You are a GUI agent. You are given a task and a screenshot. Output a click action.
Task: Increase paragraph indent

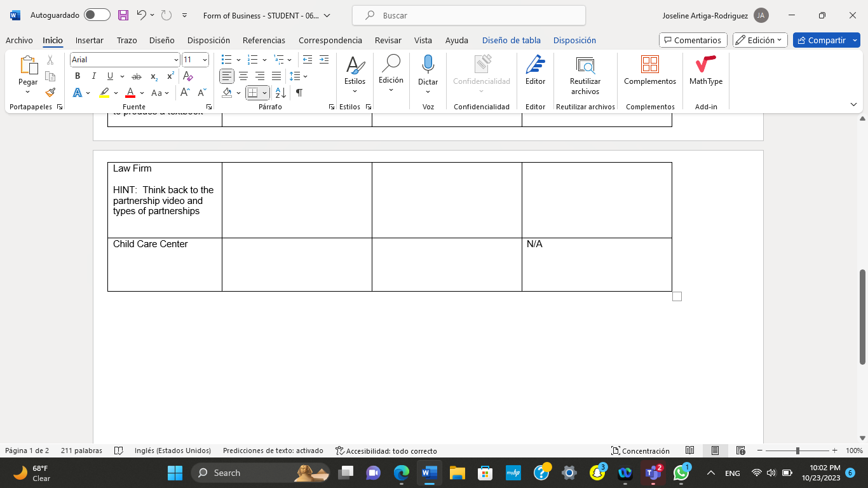(x=324, y=60)
